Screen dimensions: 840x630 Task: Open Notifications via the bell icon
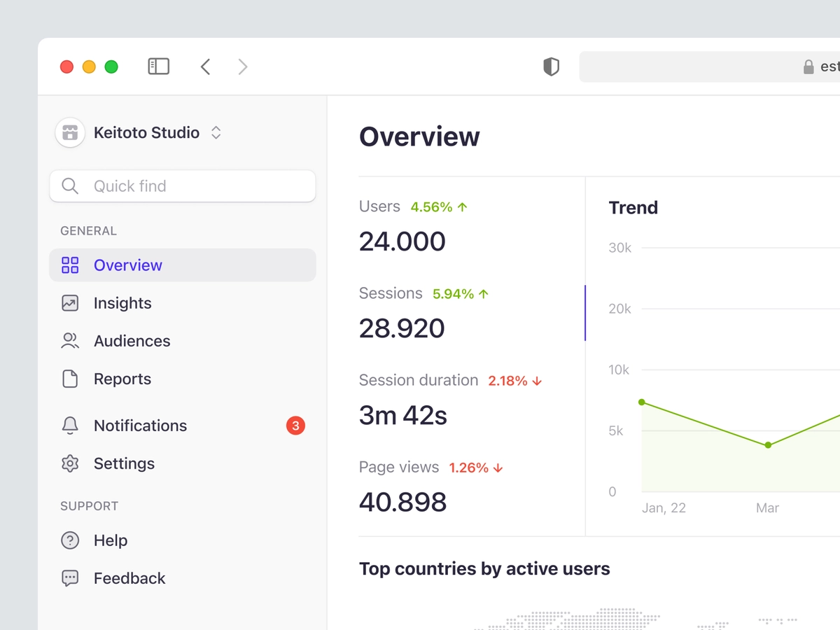[70, 426]
